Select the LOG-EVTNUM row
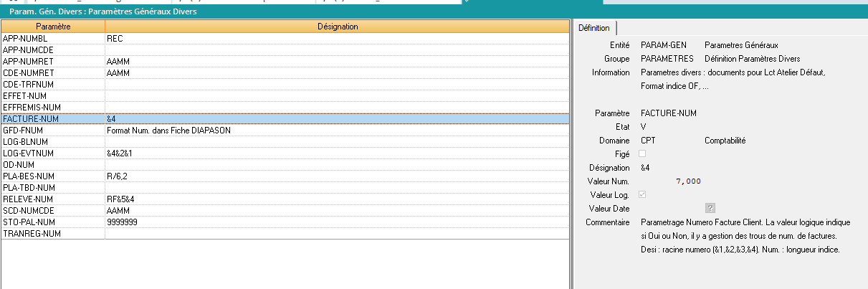Screen dimensions: 868x289 click(x=53, y=153)
